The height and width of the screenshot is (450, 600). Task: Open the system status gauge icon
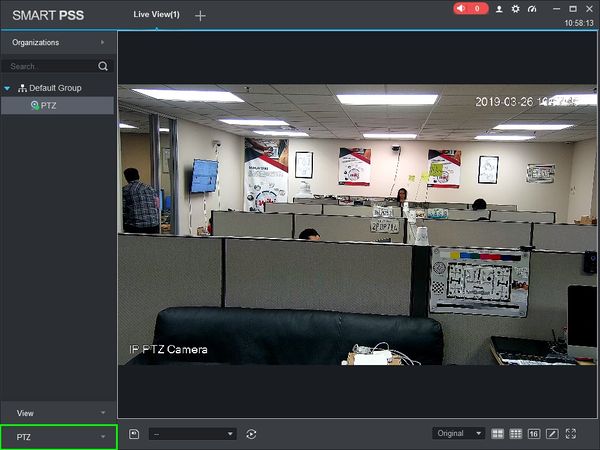[x=532, y=9]
